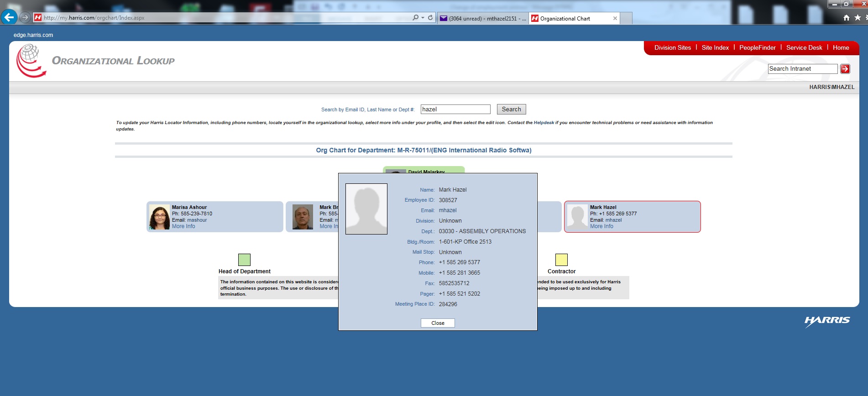
Task: Click the favorites star icon
Action: [858, 18]
